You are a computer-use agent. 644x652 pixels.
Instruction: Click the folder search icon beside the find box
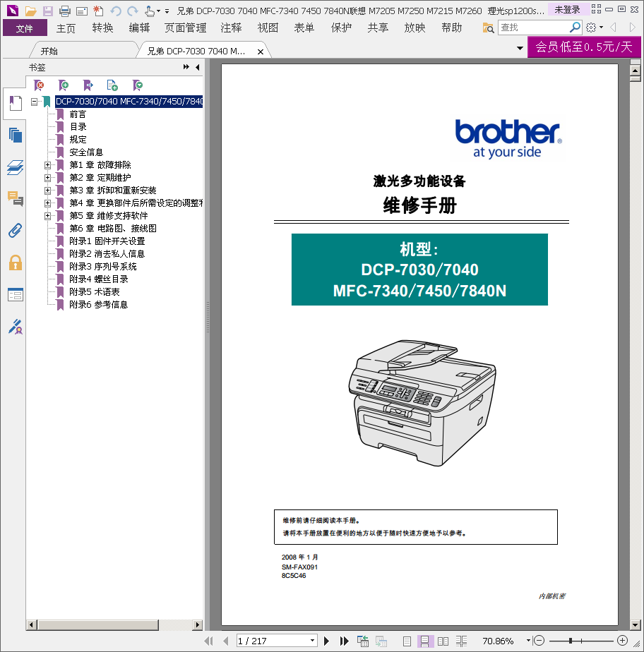(488, 28)
